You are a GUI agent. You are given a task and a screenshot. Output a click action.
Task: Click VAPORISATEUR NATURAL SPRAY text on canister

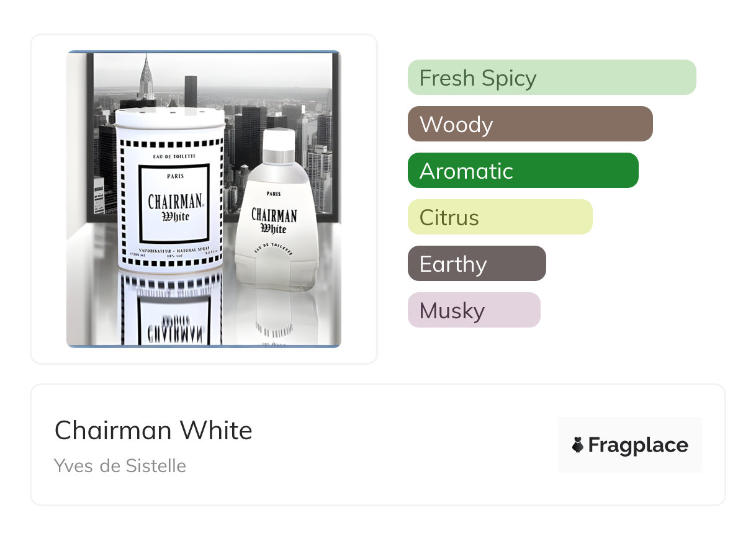point(174,249)
